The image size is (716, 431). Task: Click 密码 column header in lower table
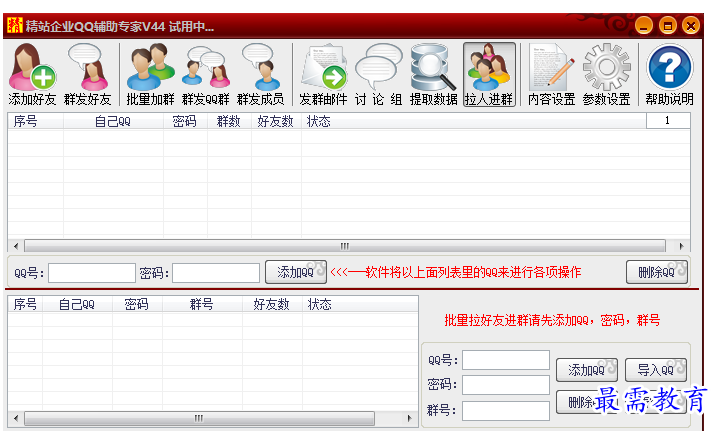[x=137, y=304]
